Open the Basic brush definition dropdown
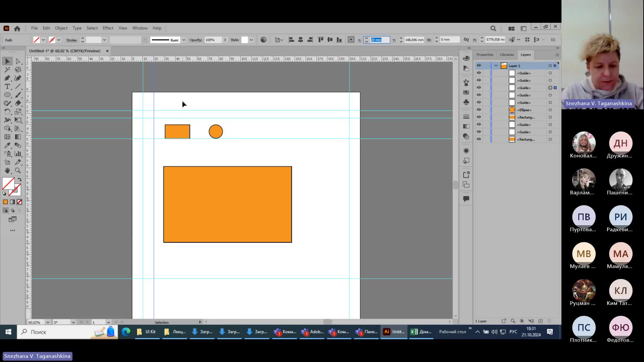Screen dimensions: 644x362 183,40
